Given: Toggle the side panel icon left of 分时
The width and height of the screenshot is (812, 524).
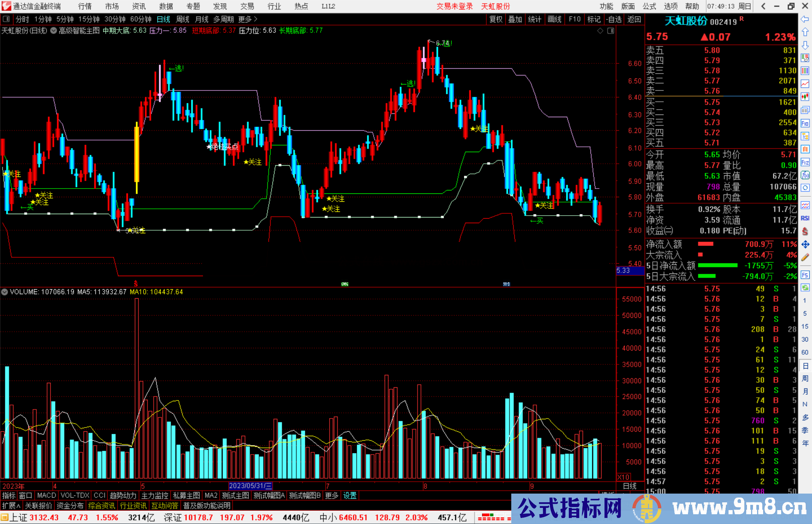Looking at the screenshot, I should coord(6,19).
